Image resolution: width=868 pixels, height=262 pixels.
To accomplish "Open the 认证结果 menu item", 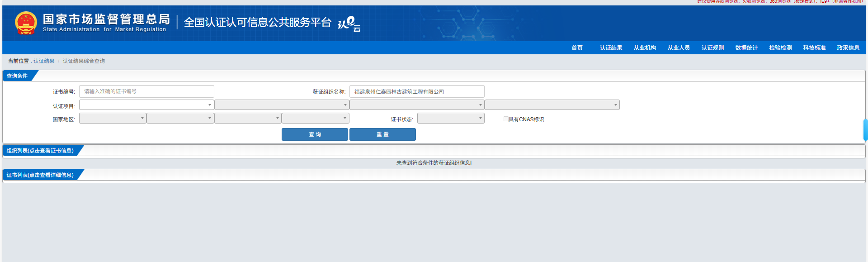I will [x=611, y=48].
